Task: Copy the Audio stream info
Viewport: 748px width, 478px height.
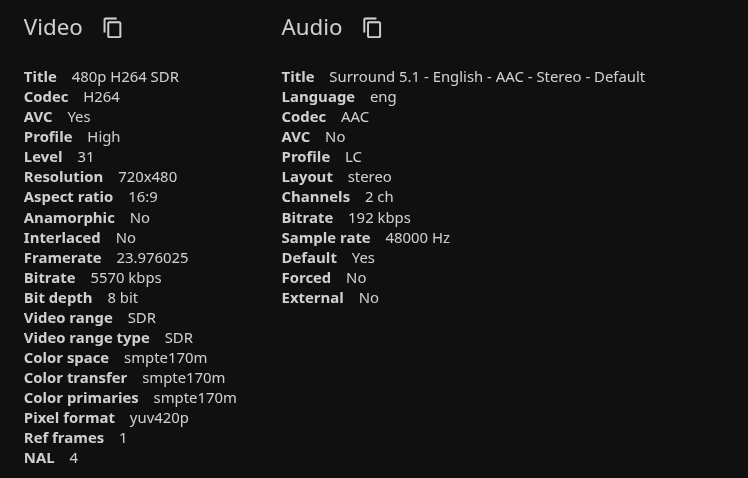Action: (372, 28)
